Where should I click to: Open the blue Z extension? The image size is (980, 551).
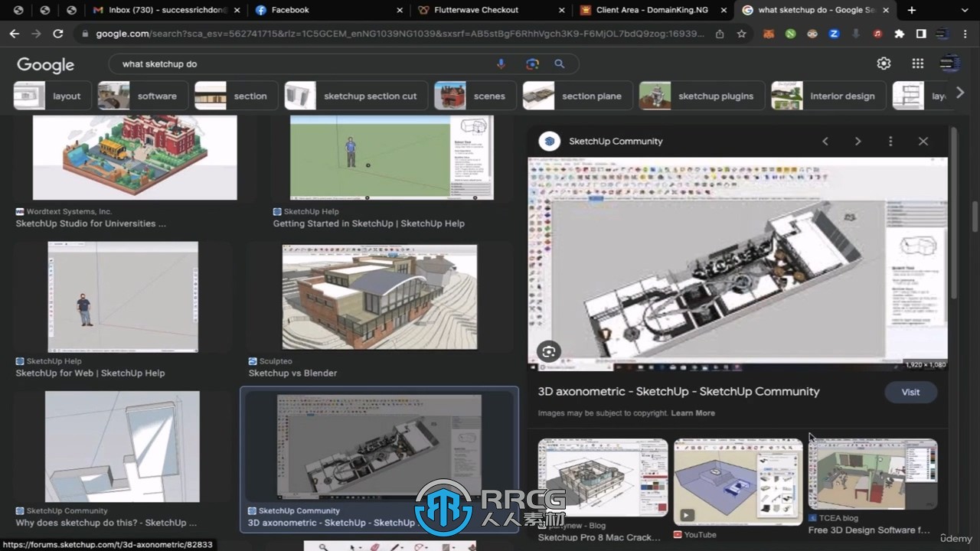coord(834,34)
